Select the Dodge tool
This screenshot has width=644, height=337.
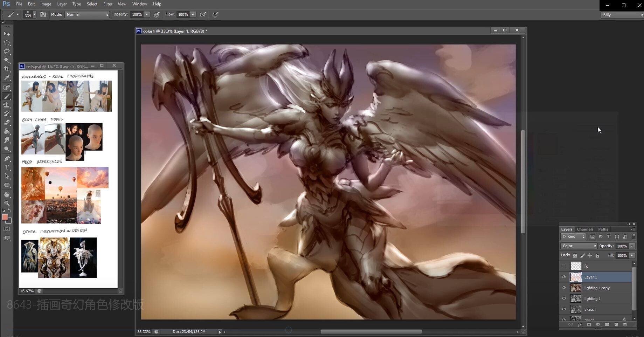click(x=7, y=149)
